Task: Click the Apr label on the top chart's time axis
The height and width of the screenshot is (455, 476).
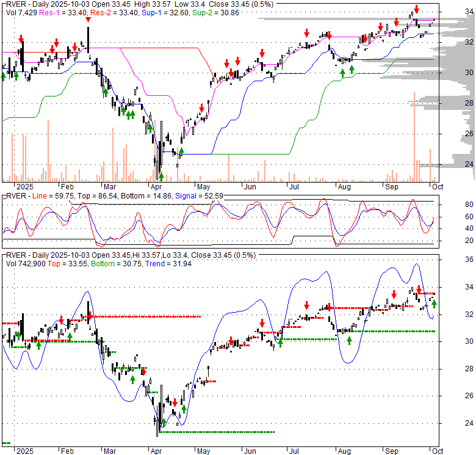Action: [156, 186]
